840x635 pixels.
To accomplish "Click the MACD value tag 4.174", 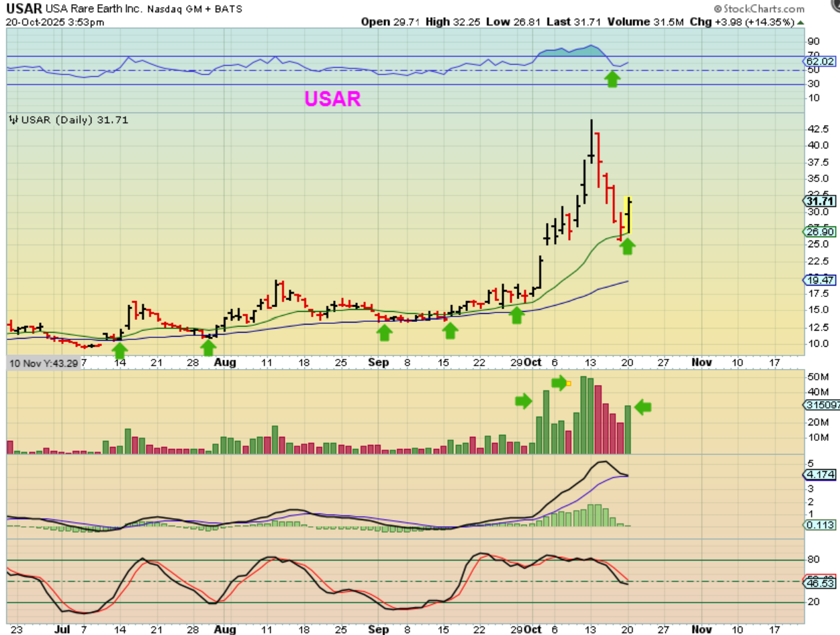I will 820,474.
